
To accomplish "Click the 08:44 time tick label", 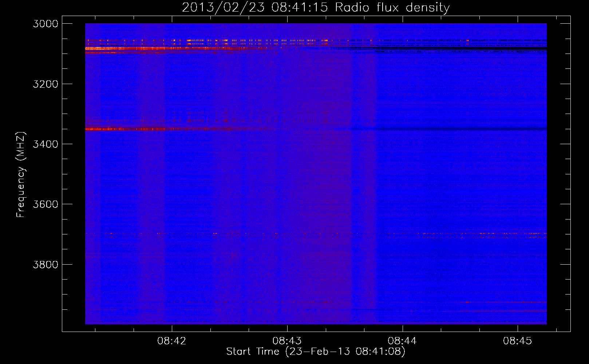I will (x=402, y=341).
